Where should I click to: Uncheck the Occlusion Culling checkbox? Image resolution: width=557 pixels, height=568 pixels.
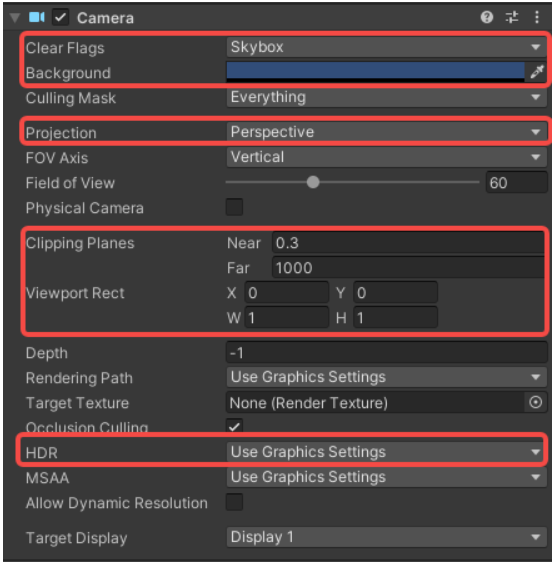pyautogui.click(x=234, y=426)
